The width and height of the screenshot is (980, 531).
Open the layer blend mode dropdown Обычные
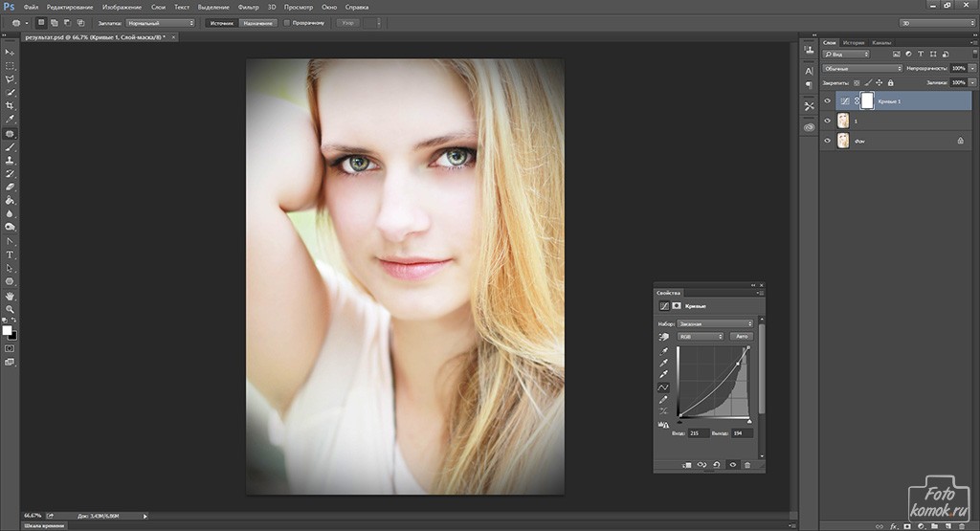(862, 69)
